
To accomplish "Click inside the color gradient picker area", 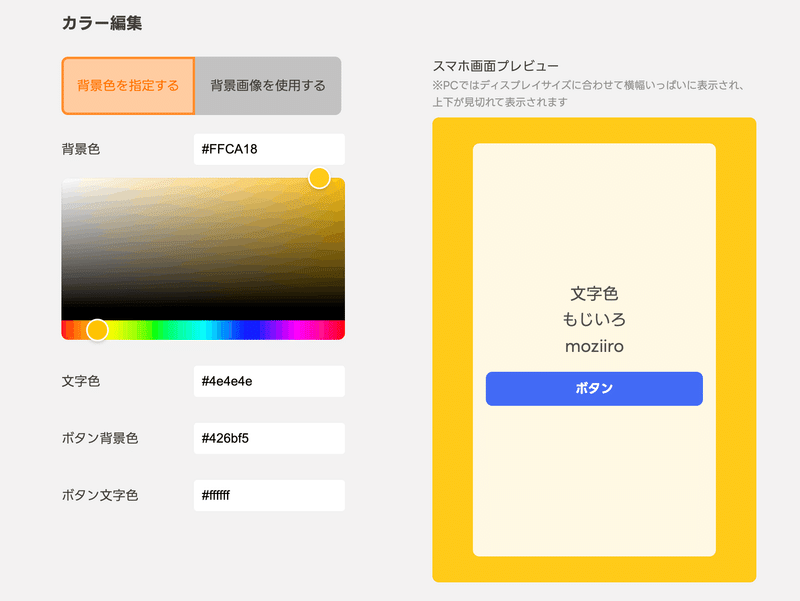I will (x=203, y=249).
